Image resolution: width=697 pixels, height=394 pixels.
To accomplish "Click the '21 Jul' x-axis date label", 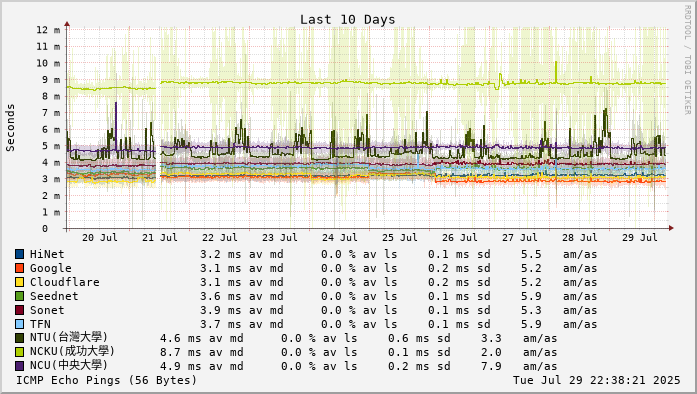I will [160, 237].
